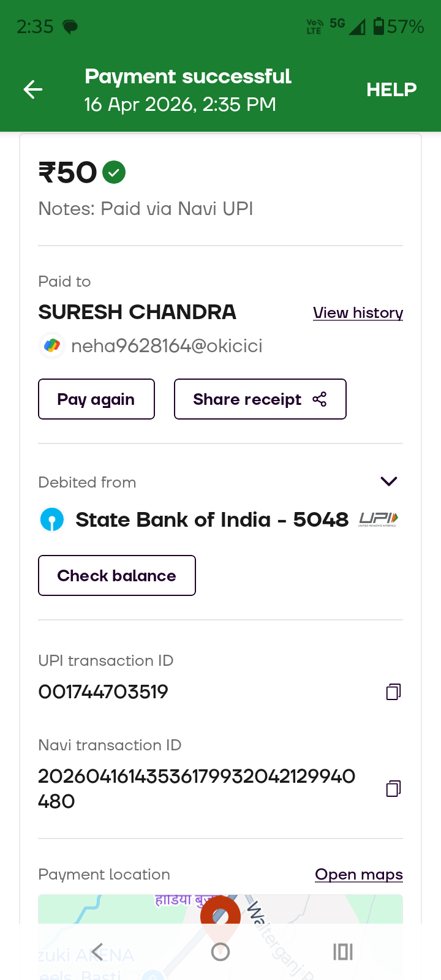Image resolution: width=441 pixels, height=980 pixels.
Task: Expand the Debited from details chevron
Action: coord(389,481)
